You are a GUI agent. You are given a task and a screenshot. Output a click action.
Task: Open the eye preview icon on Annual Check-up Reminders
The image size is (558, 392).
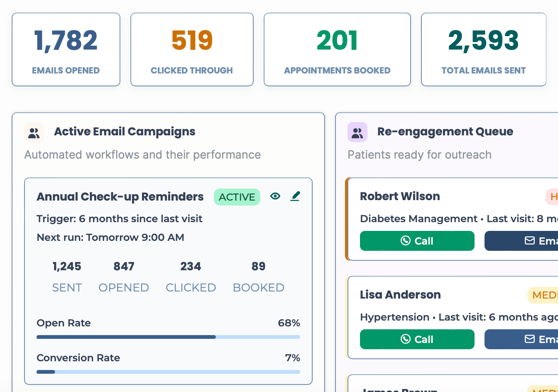click(x=275, y=196)
